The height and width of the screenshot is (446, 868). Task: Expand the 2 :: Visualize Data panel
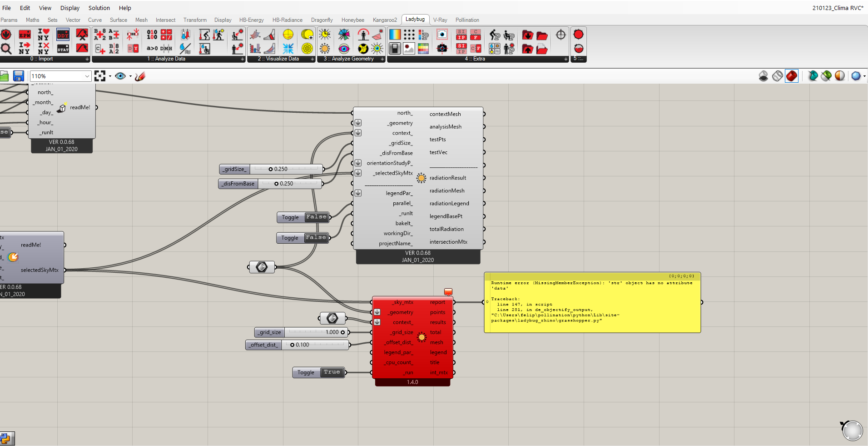[312, 59]
